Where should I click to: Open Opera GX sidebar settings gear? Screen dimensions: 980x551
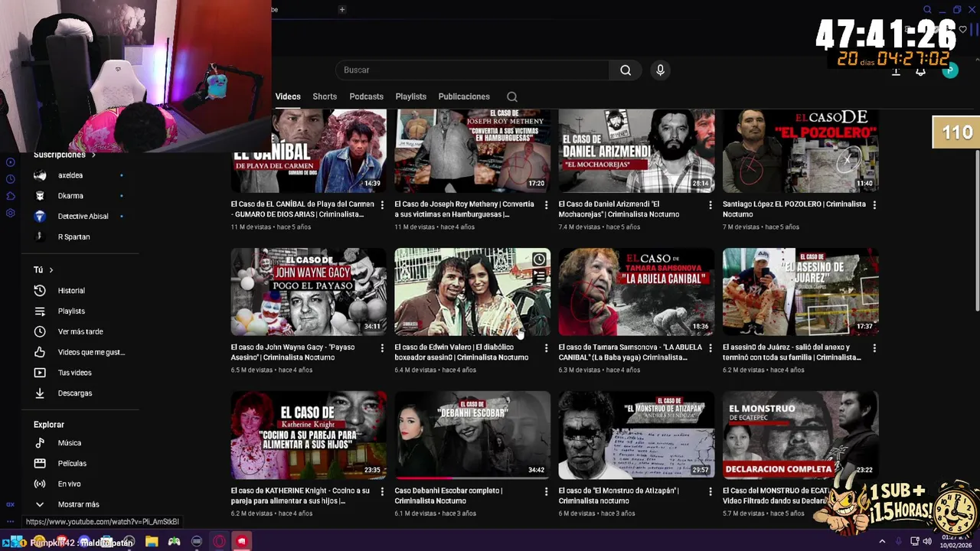[x=10, y=213]
